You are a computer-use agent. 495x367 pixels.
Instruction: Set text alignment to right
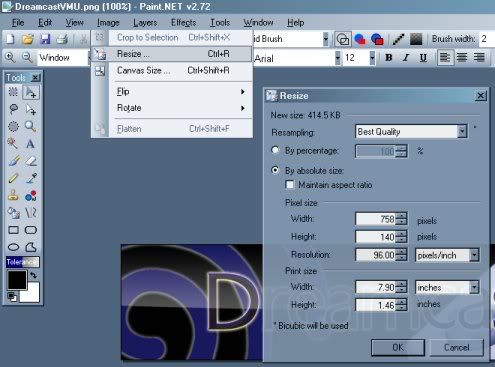pos(479,58)
